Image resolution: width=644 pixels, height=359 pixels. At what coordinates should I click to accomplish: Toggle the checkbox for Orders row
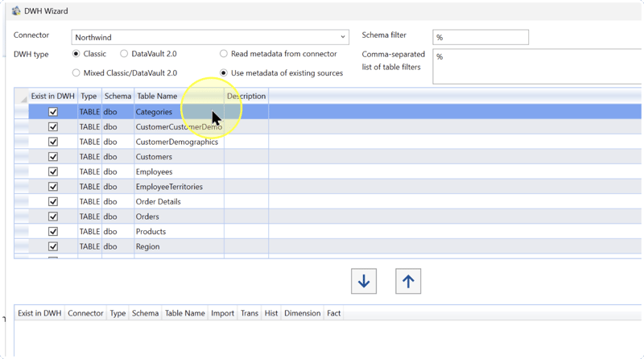(x=53, y=217)
